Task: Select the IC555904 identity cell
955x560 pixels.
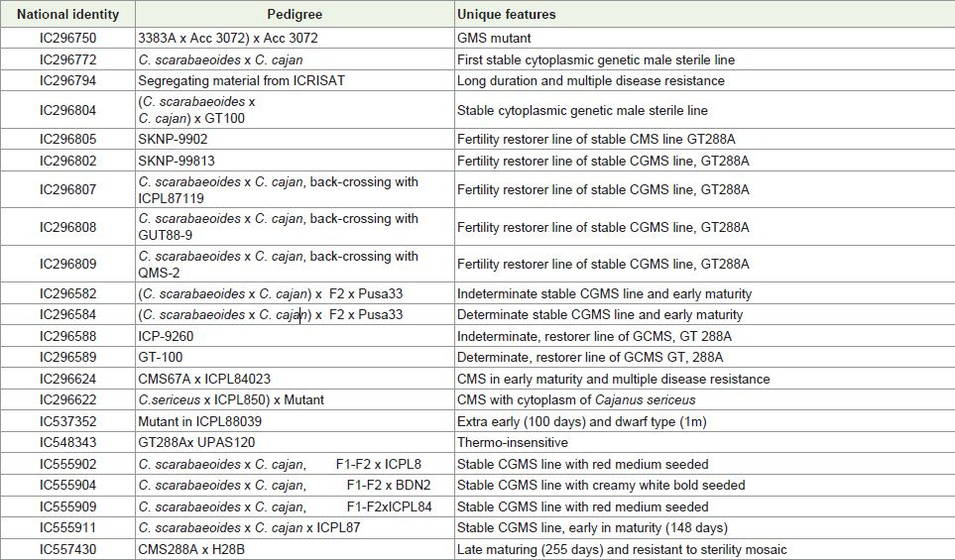Action: point(67,485)
